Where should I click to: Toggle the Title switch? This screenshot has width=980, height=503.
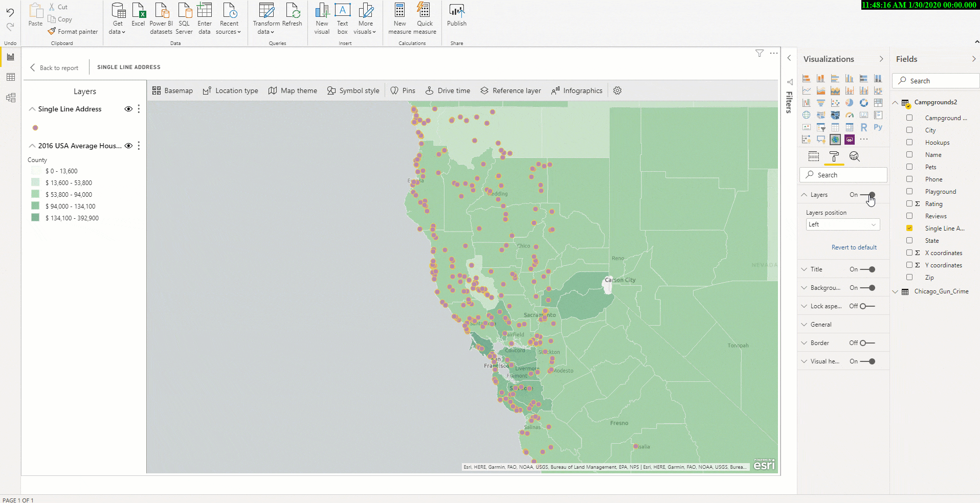868,269
